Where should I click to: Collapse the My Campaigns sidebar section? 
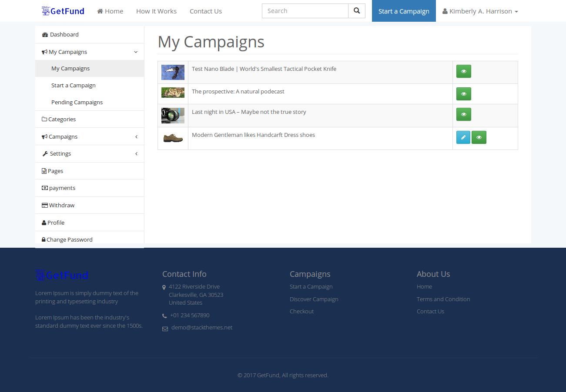tap(90, 52)
